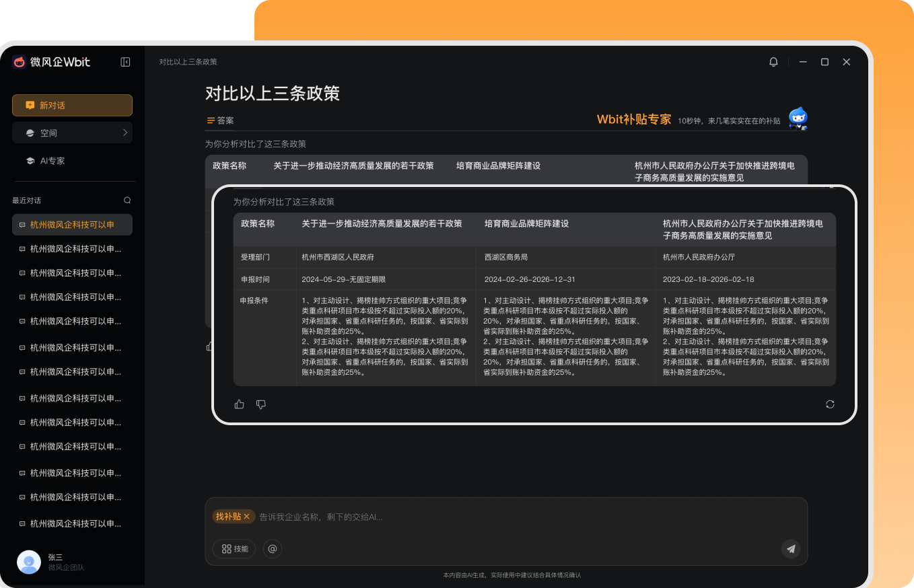Image resolution: width=914 pixels, height=588 pixels.
Task: Click the 微风企Wbit logo
Action: (x=51, y=62)
